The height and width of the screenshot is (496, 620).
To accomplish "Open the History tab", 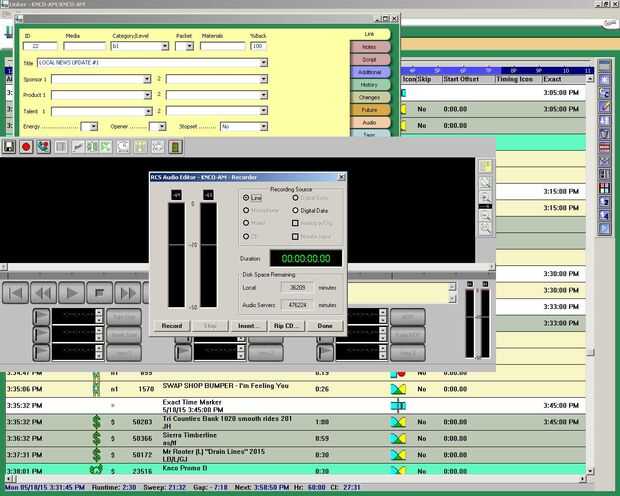I will (x=370, y=85).
